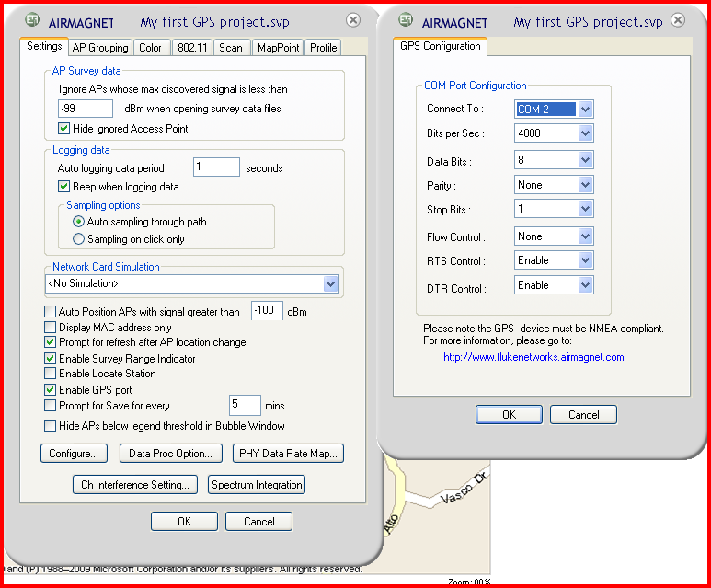The image size is (711, 588).
Task: Open the Color tab
Action: pyautogui.click(x=150, y=48)
